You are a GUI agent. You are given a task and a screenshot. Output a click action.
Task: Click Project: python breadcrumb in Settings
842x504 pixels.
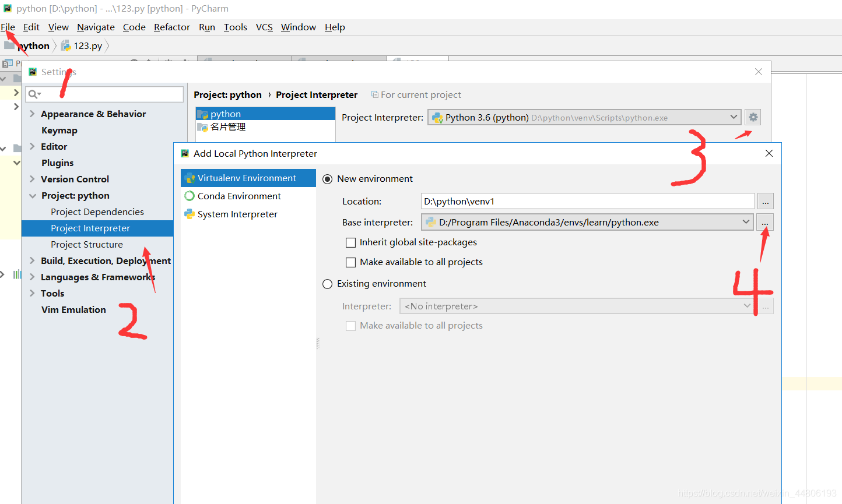(227, 94)
